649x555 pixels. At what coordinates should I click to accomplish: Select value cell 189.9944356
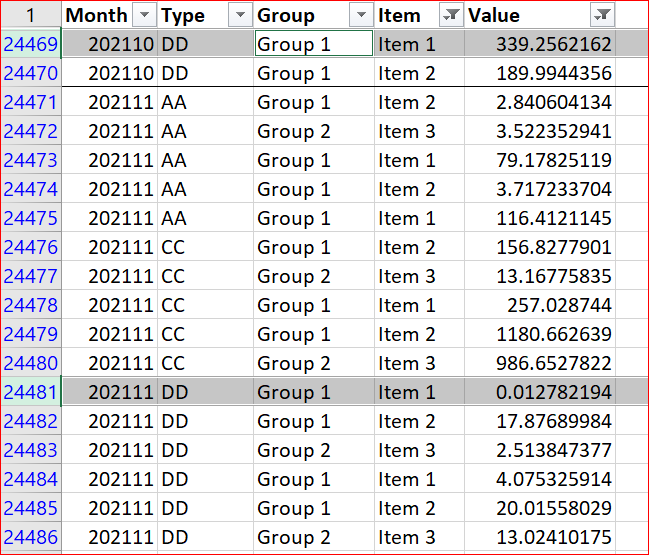pyautogui.click(x=540, y=73)
